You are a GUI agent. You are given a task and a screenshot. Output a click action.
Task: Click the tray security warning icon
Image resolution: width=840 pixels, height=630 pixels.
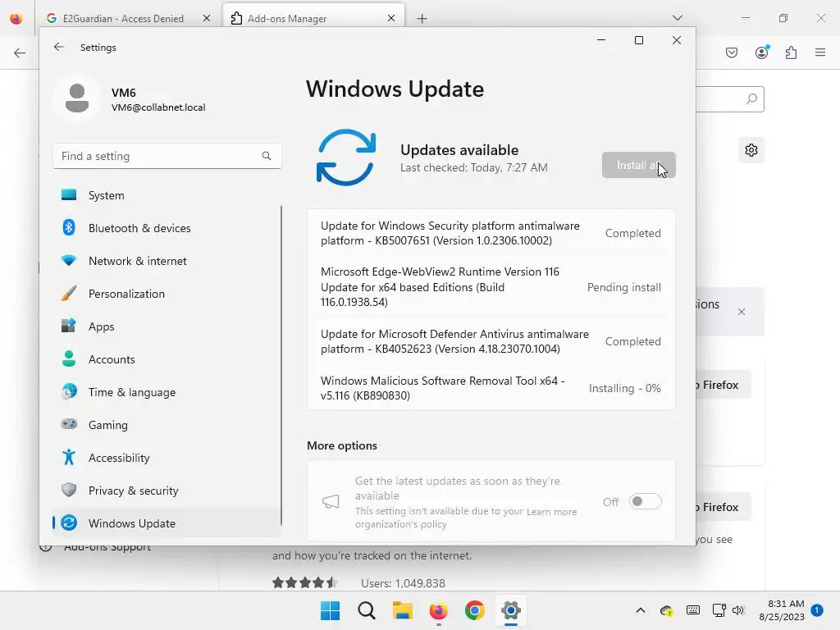point(666,610)
